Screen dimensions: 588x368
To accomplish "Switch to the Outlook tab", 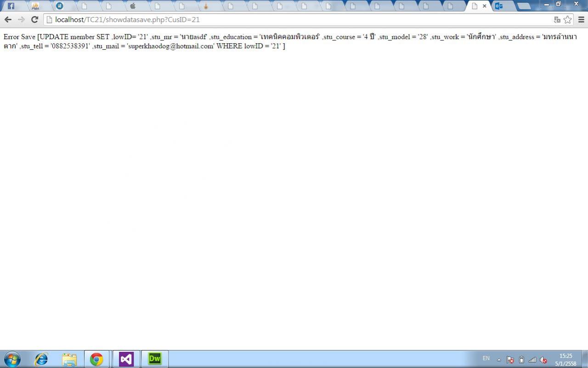I will point(499,6).
